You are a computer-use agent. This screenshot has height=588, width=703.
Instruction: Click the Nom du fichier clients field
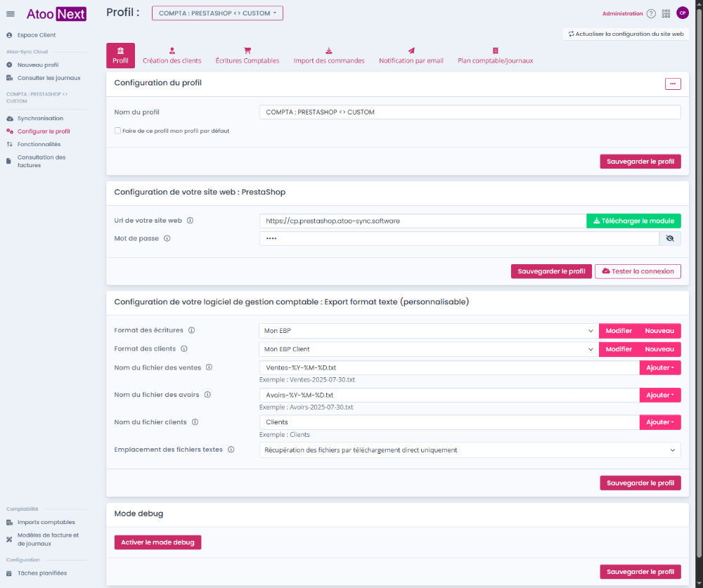click(449, 422)
